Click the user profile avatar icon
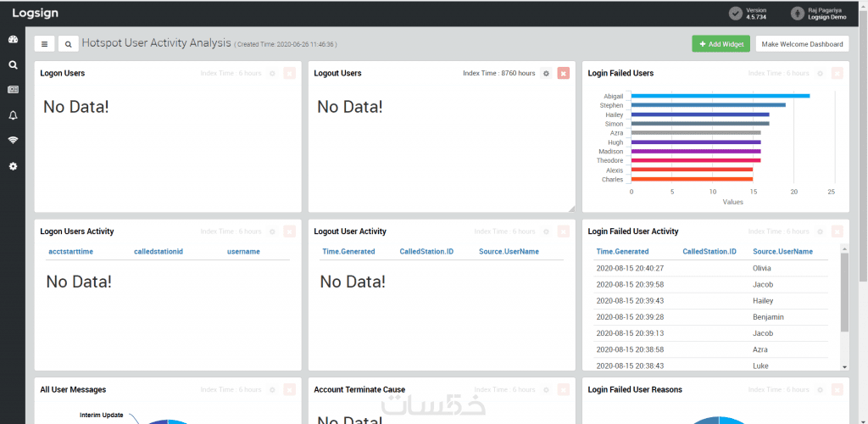This screenshot has height=424, width=868. pyautogui.click(x=797, y=13)
